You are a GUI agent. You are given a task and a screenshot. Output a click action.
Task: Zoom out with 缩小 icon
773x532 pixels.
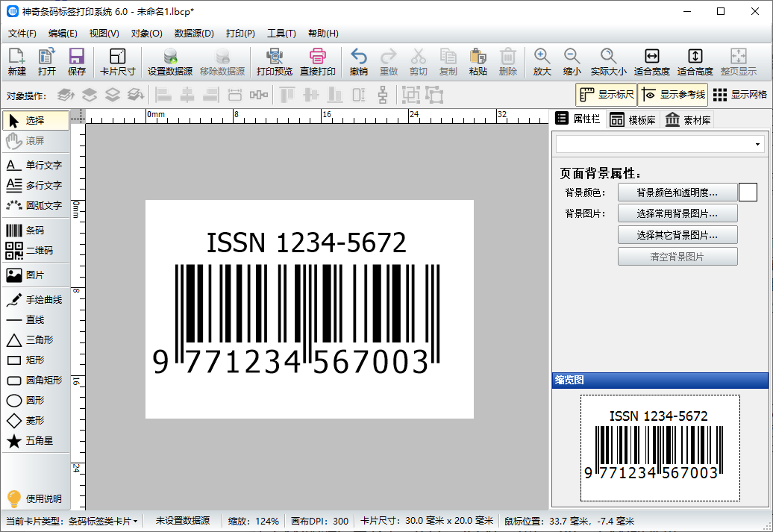pyautogui.click(x=572, y=62)
